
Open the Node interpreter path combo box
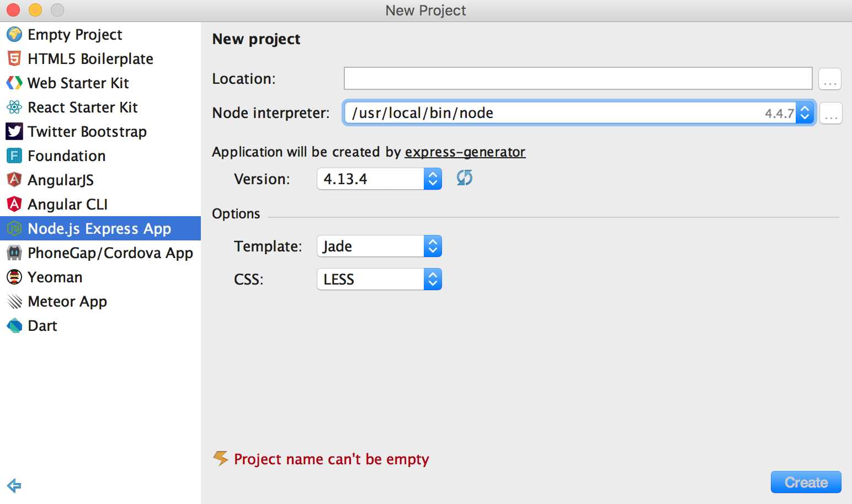pyautogui.click(x=578, y=112)
